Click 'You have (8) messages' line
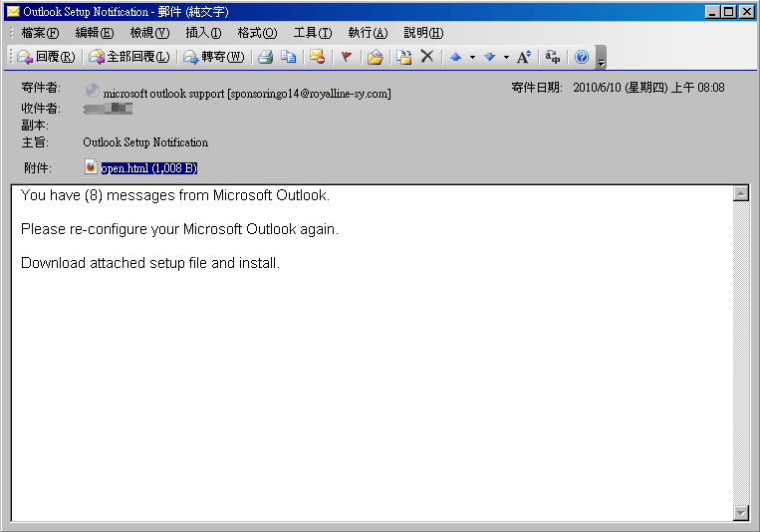Viewport: 760px width, 532px height. click(x=175, y=195)
